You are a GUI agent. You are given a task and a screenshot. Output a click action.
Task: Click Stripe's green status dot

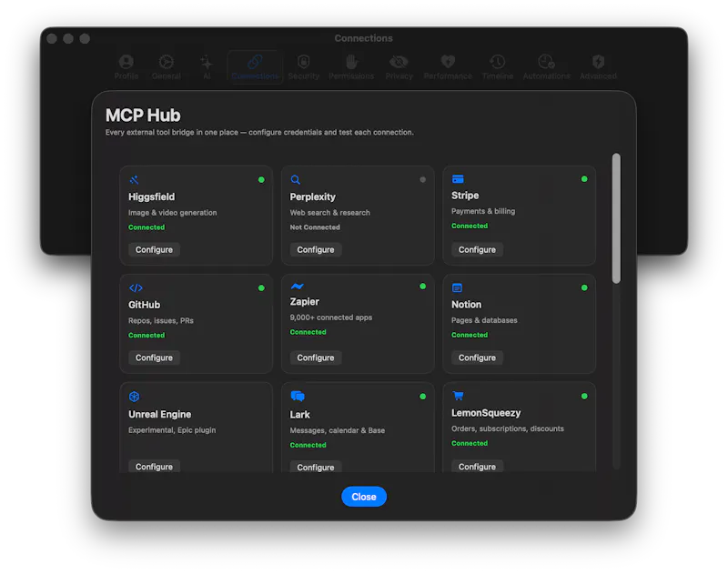(584, 178)
